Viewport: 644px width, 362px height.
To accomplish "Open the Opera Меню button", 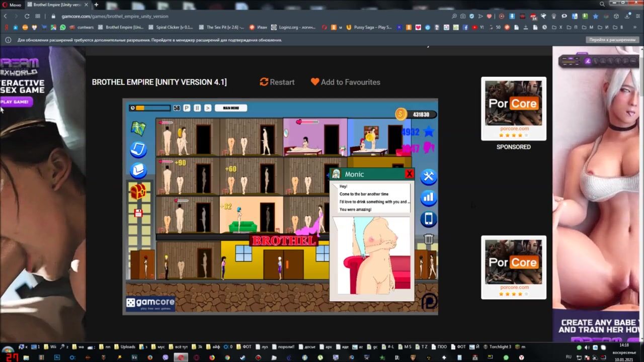I will coord(12,5).
